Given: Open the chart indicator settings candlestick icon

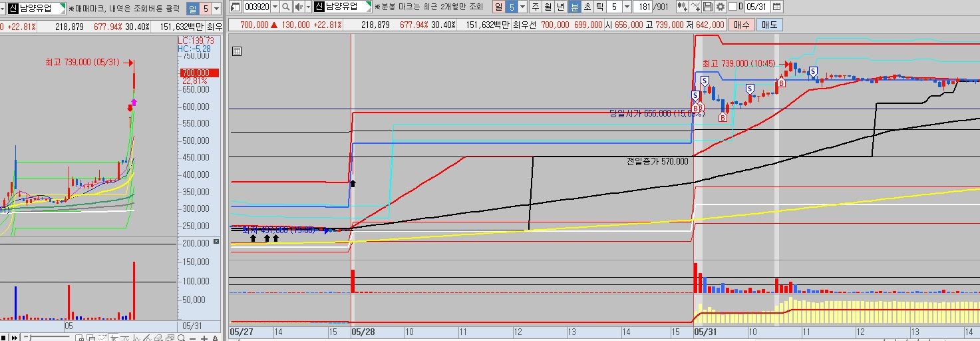Looking at the screenshot, I should click(x=683, y=7).
